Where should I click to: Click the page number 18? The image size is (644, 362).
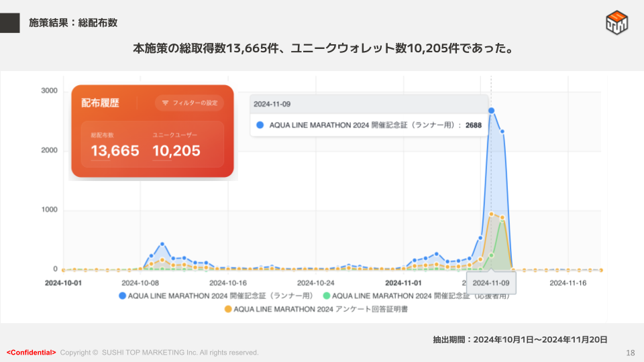[631, 353]
